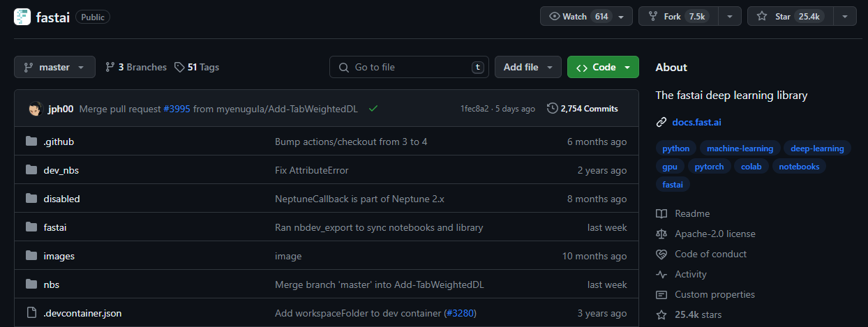
Task: Click the disabled folder icon
Action: point(31,199)
